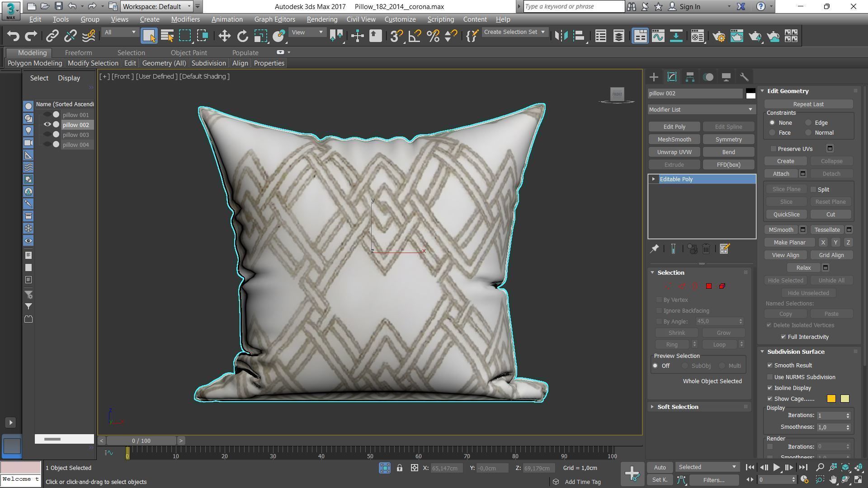Image resolution: width=868 pixels, height=488 pixels.
Task: Open the Rendering menu
Action: click(322, 19)
